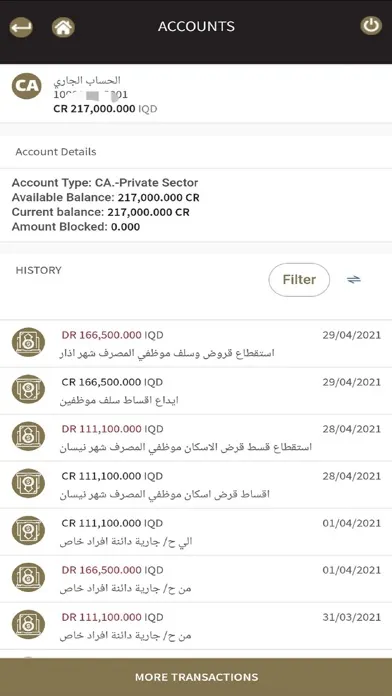
Task: Select the 31/03/2021 DR 111,100.000 transaction row
Action: pyautogui.click(x=196, y=626)
